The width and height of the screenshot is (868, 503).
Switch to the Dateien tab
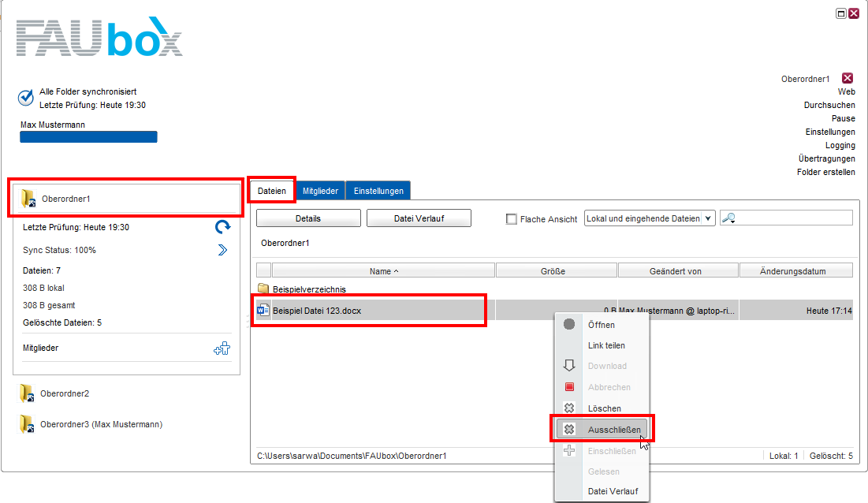click(x=272, y=191)
